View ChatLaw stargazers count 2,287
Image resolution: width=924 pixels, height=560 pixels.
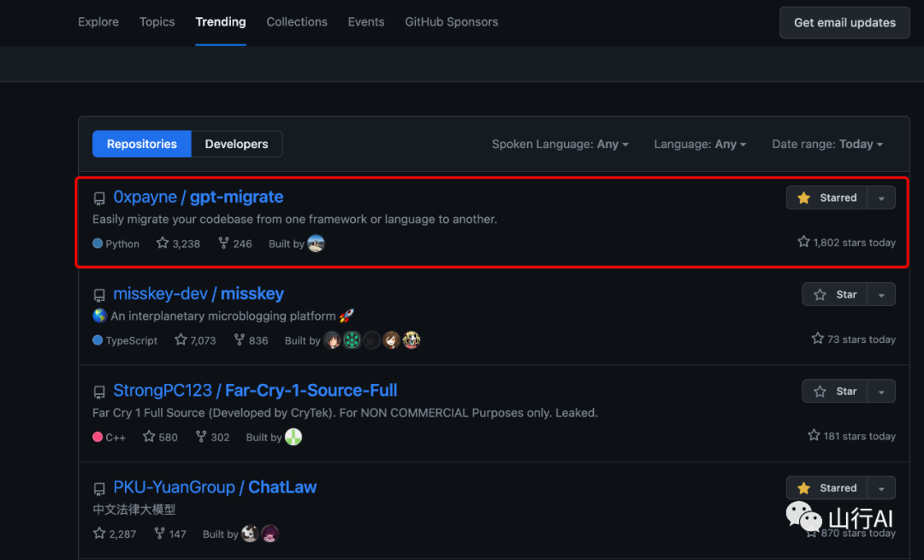(115, 533)
